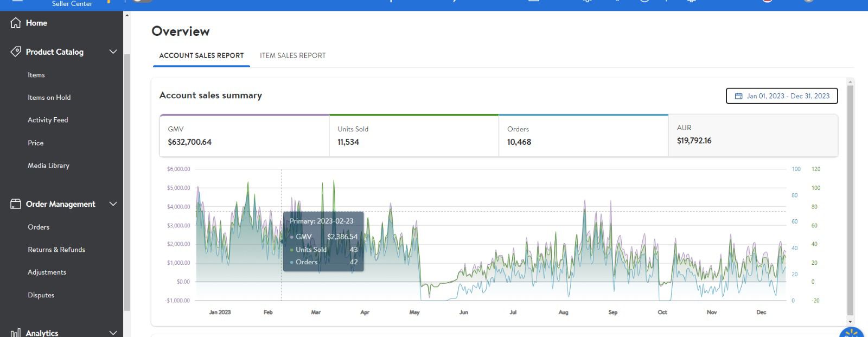Open the Media Library page
The image size is (868, 337).
coord(48,166)
